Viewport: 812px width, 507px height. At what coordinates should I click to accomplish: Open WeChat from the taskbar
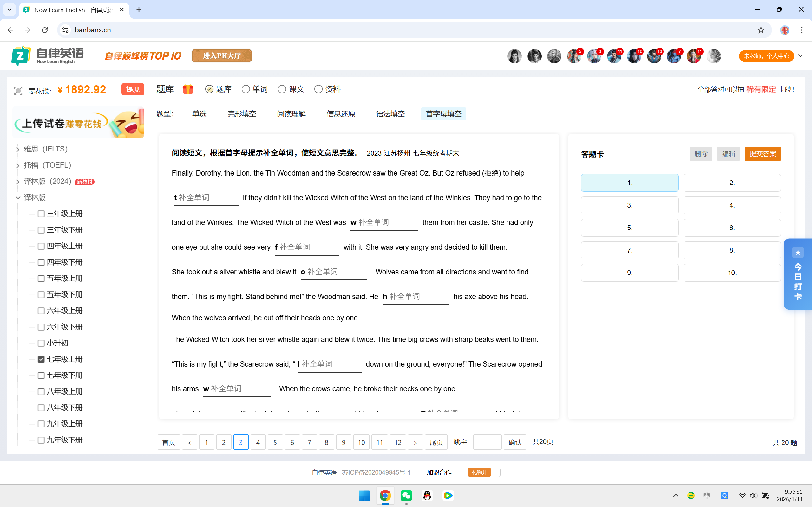406,496
